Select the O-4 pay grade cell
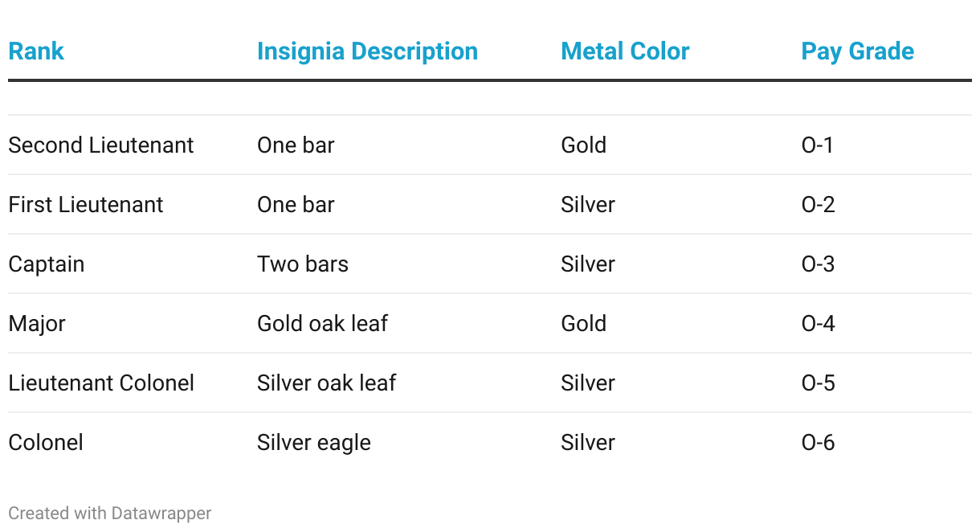980x532 pixels. tap(819, 324)
